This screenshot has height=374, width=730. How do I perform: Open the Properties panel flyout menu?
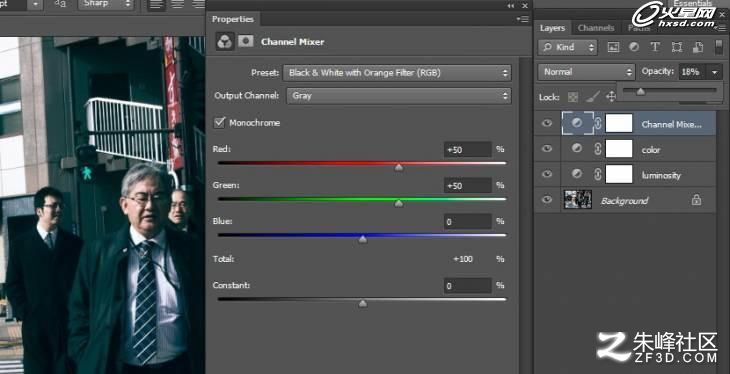pos(523,19)
